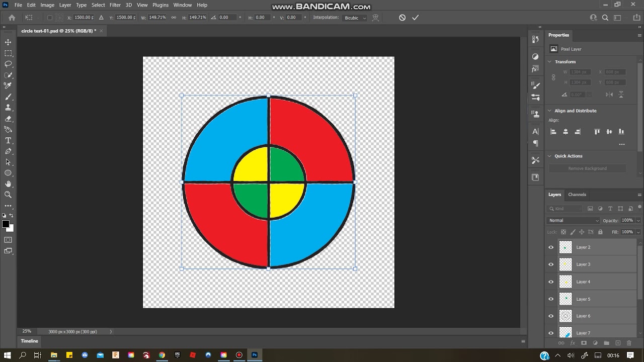This screenshot has height=362, width=644.
Task: Cancel the transform
Action: pyautogui.click(x=402, y=18)
